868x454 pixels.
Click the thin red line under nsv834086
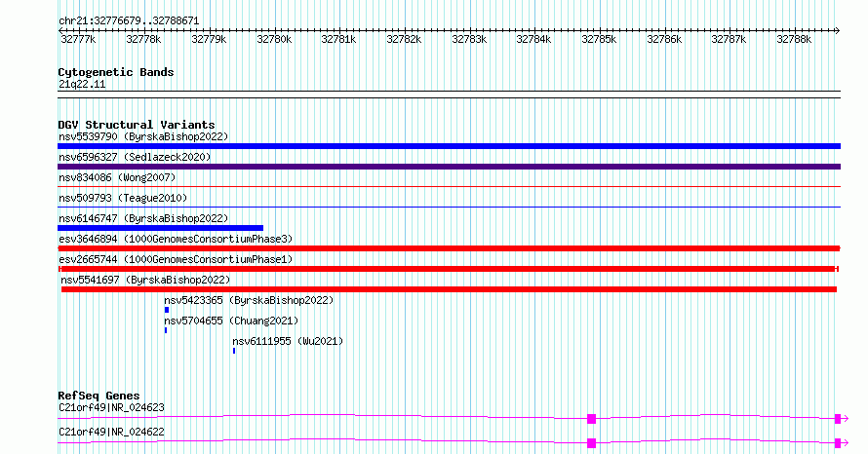[x=449, y=187]
